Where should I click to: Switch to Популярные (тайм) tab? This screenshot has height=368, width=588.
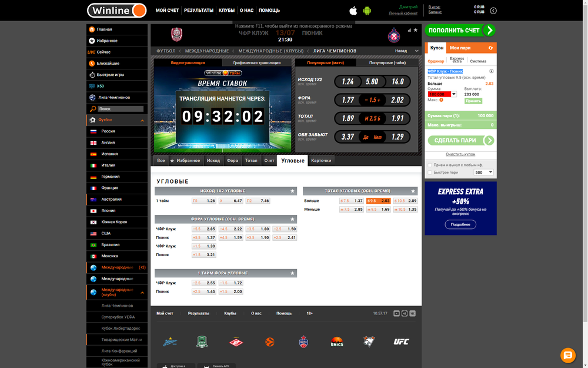387,63
